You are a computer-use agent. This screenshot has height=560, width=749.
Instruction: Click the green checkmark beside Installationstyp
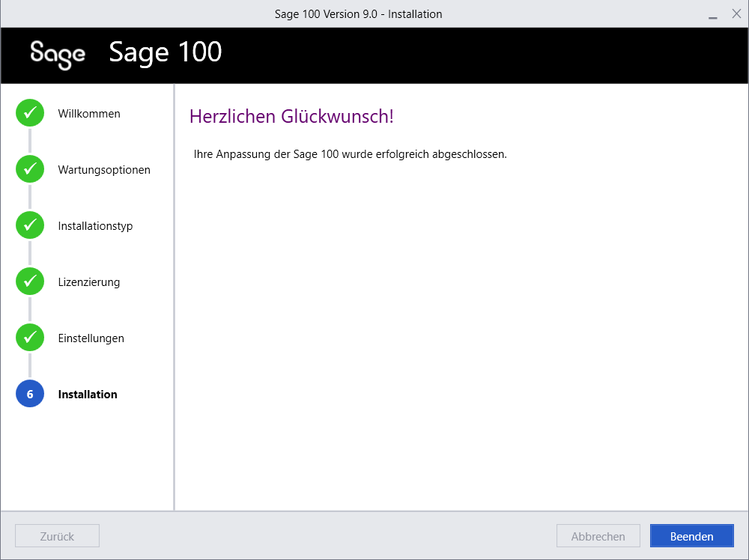pos(30,225)
